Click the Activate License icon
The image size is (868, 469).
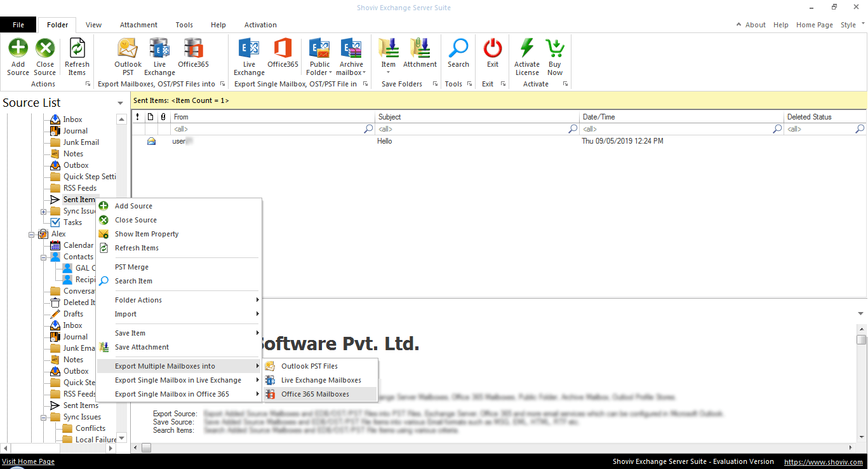pos(527,48)
